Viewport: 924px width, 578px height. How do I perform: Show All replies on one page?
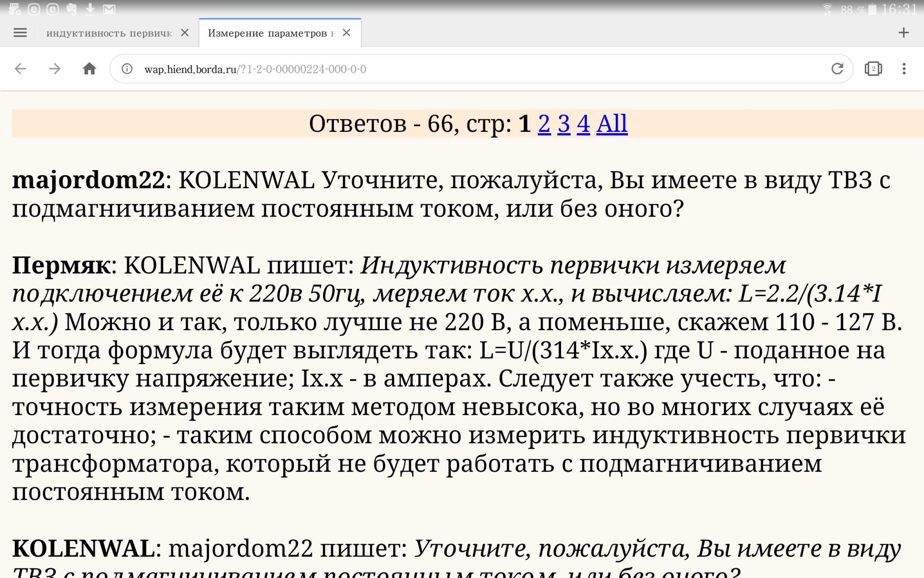612,123
